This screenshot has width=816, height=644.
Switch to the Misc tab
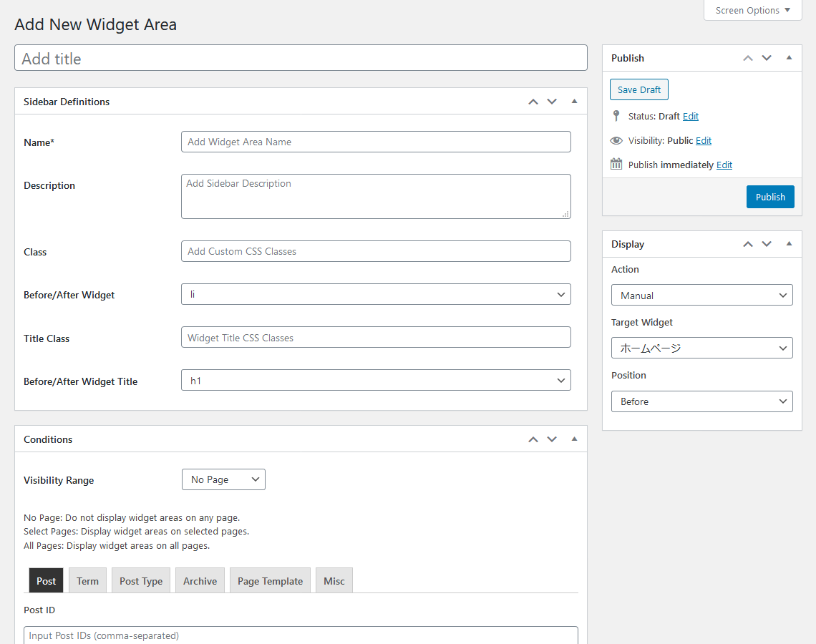coord(334,580)
